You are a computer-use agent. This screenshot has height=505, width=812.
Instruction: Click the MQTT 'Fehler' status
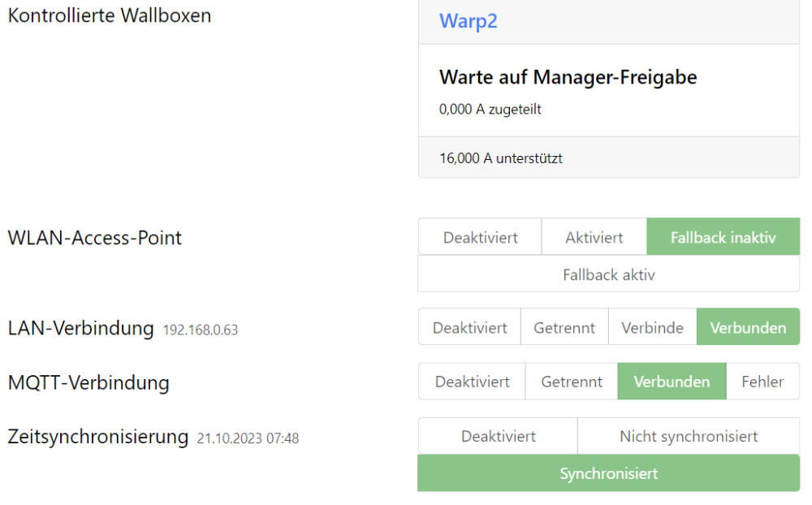tap(762, 382)
